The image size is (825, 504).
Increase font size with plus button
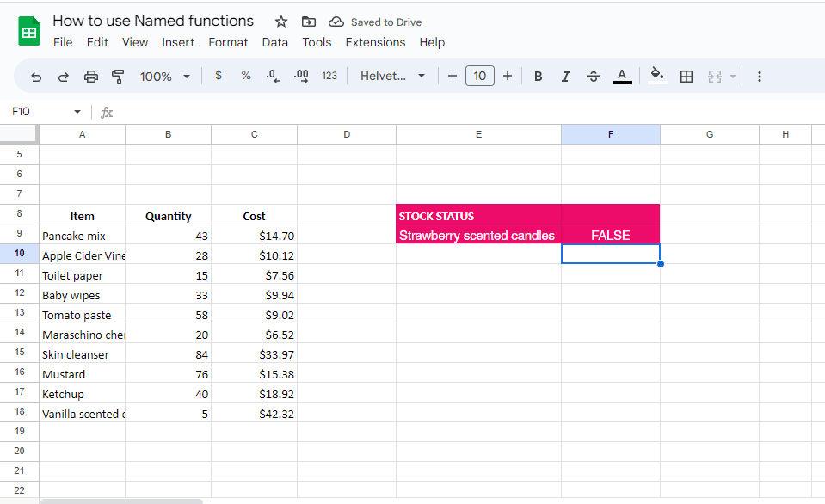[x=508, y=77]
